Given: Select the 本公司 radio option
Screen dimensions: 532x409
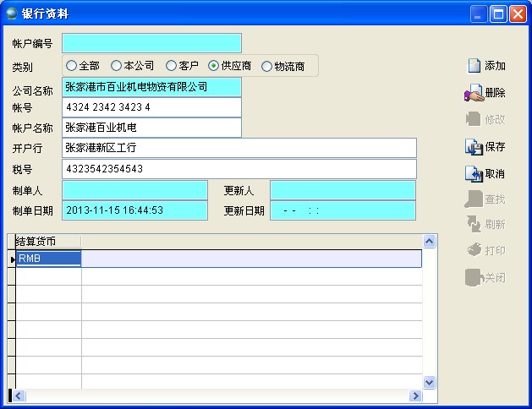Looking at the screenshot, I should [117, 66].
